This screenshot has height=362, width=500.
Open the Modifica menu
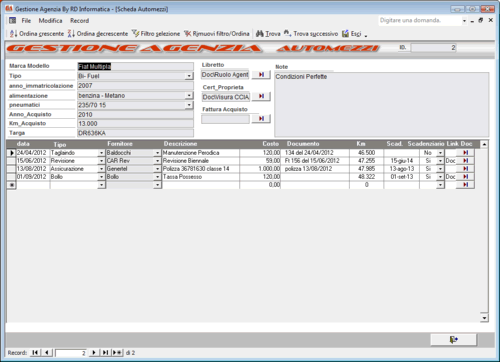click(50, 21)
